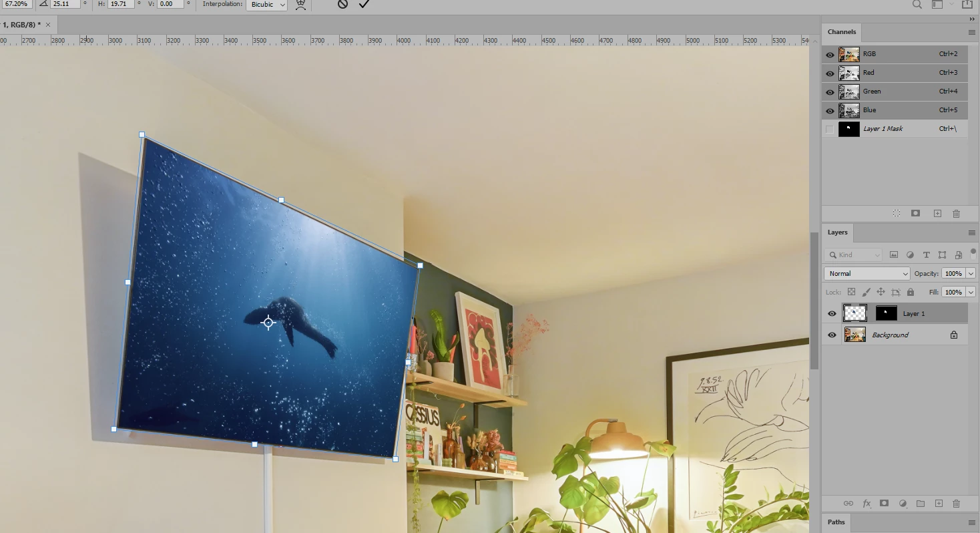Prevent artboard auto-nesting lock icon
Image resolution: width=980 pixels, height=533 pixels.
pos(896,292)
